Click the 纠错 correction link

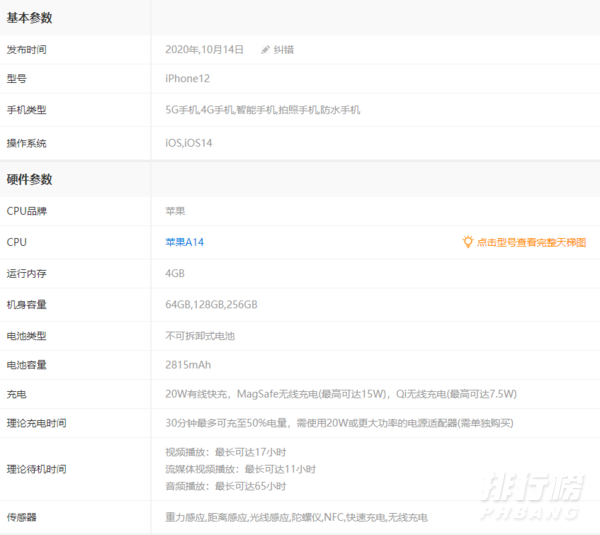click(x=284, y=50)
